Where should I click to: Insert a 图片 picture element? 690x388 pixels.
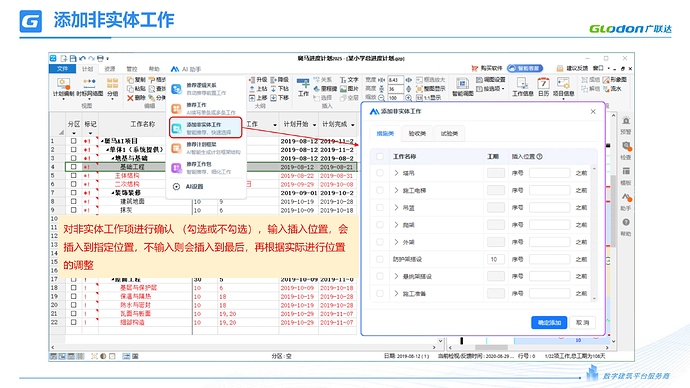pos(349,88)
